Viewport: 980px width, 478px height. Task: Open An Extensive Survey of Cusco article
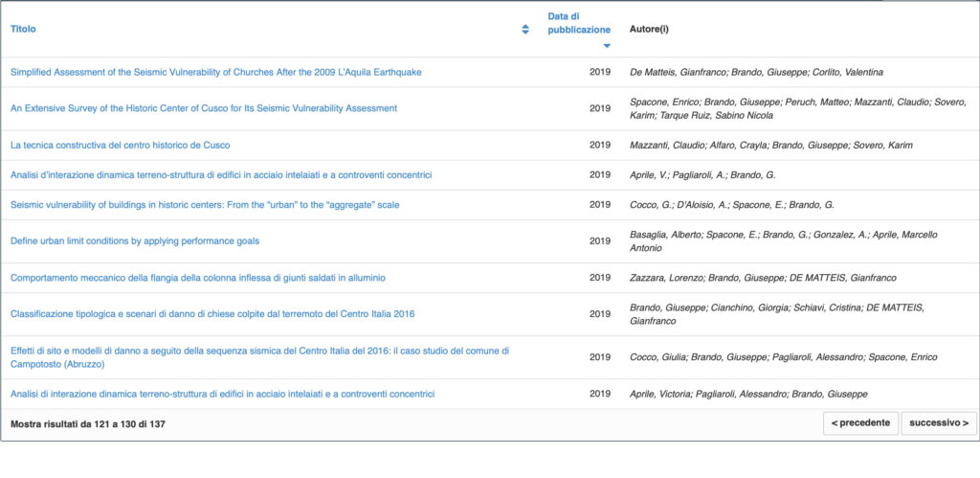click(x=204, y=108)
